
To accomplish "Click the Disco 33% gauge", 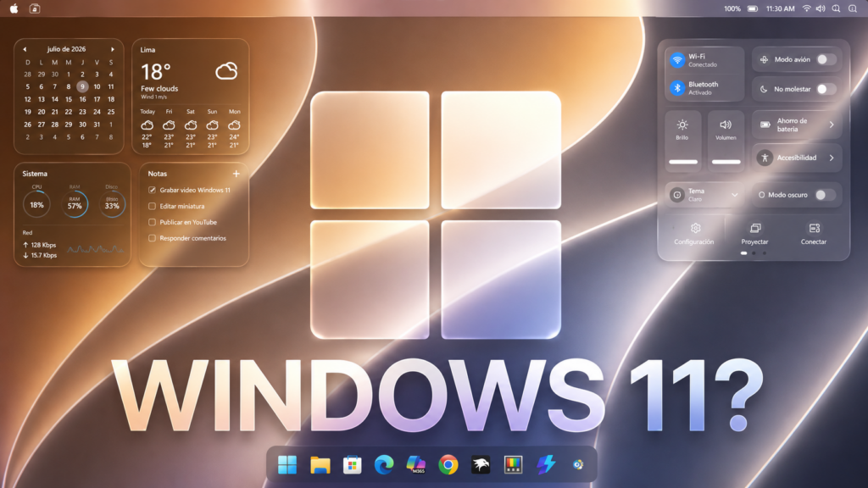I will [112, 204].
